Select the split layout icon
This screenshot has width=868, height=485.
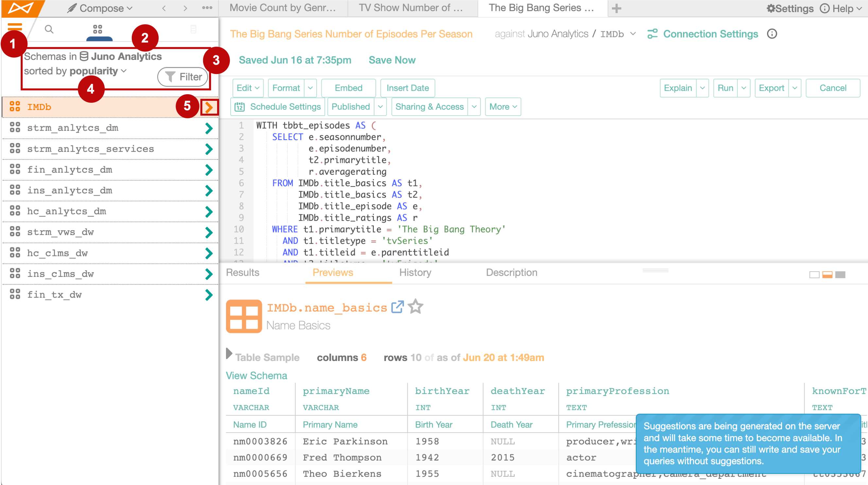click(827, 275)
